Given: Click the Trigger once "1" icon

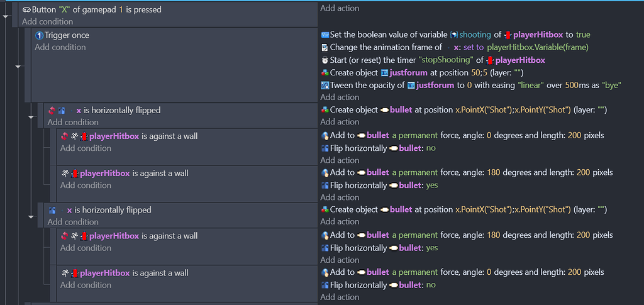Looking at the screenshot, I should (x=40, y=35).
